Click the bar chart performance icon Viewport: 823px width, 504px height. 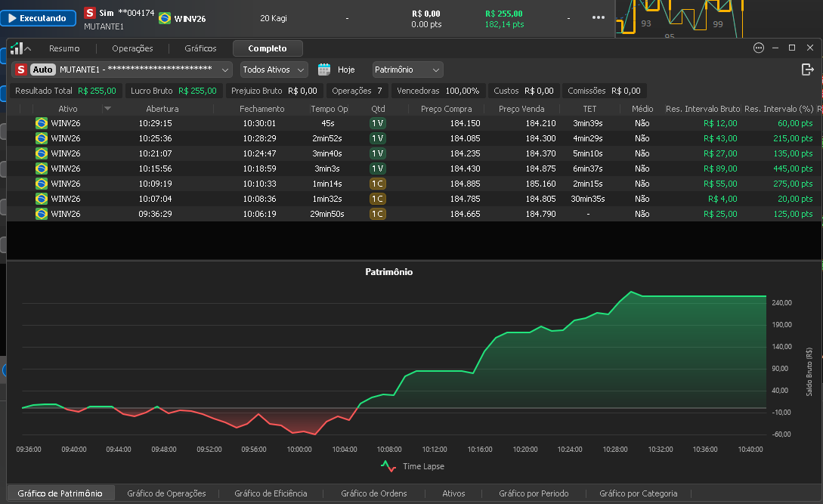[x=17, y=48]
